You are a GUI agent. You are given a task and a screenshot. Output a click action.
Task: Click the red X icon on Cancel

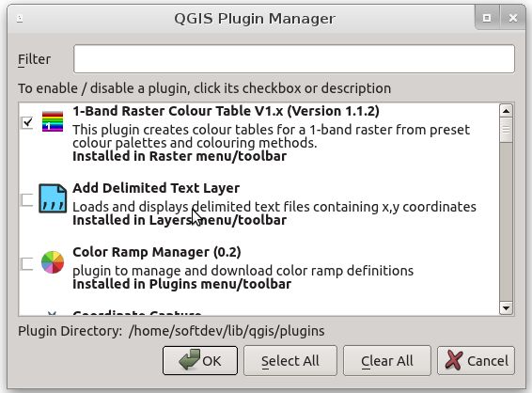(454, 360)
